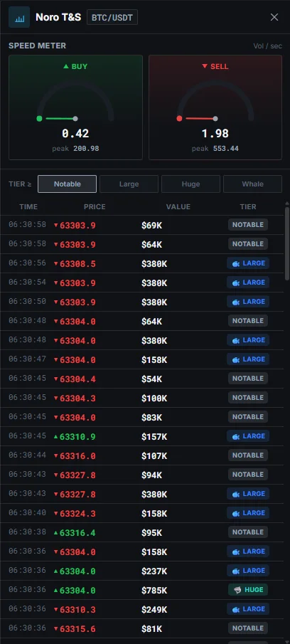290x644 pixels.
Task: Click the green price 63316.4
Action: 77,533
